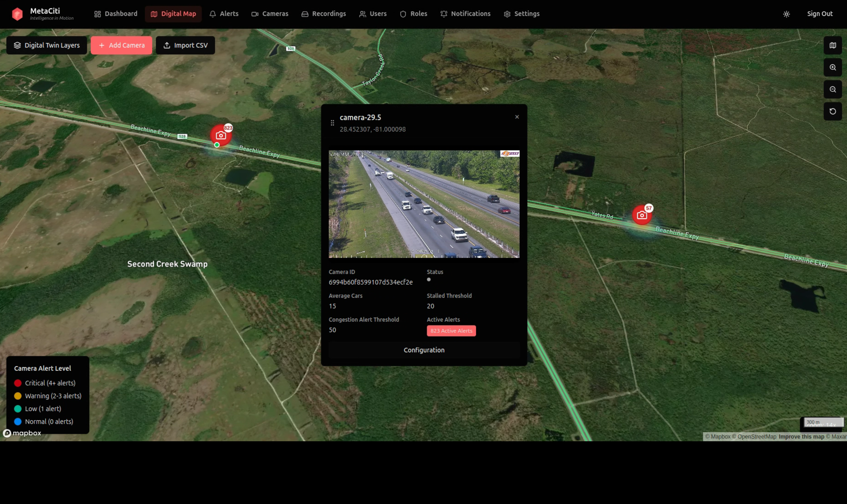The height and width of the screenshot is (504, 847).
Task: Click the map style icon button
Action: pos(832,45)
